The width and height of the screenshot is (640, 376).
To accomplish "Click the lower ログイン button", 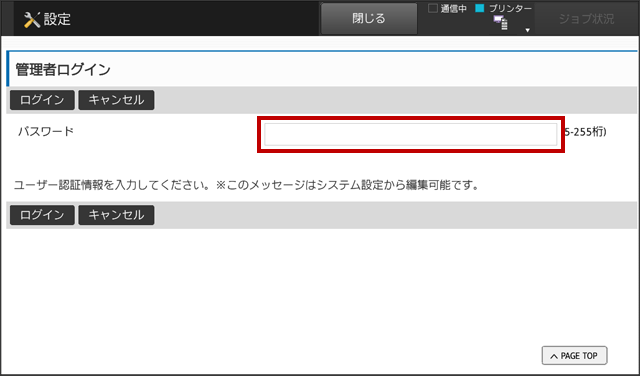I will pos(42,215).
